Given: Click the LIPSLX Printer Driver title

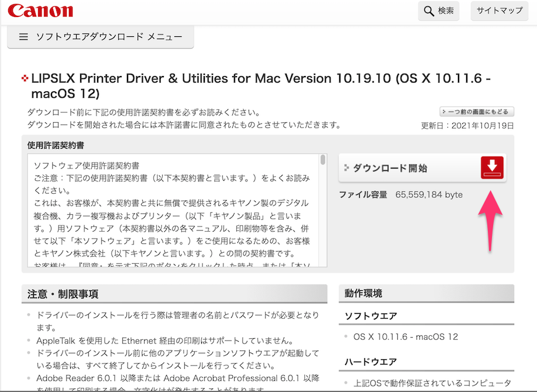Looking at the screenshot, I should tap(261, 85).
